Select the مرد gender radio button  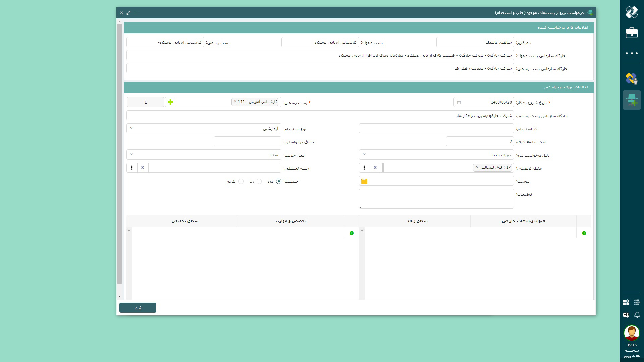click(x=279, y=181)
